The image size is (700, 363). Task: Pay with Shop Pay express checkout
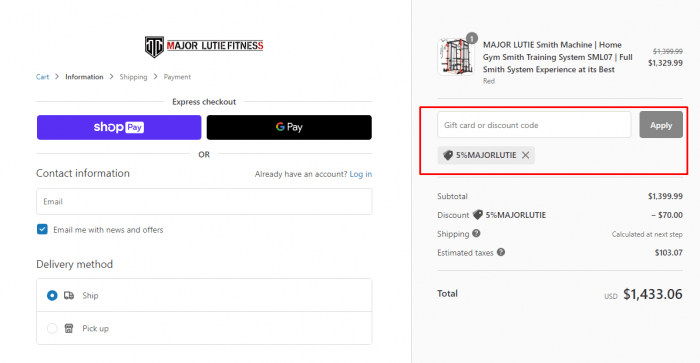click(119, 127)
